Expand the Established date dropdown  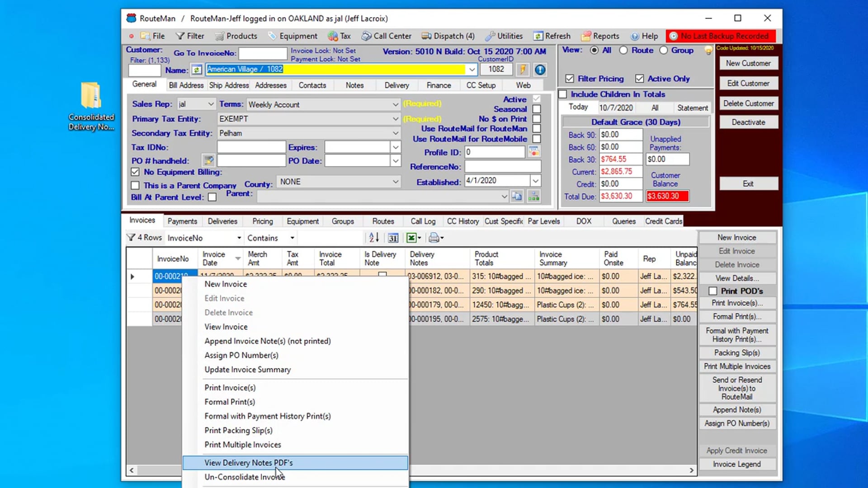pos(535,181)
